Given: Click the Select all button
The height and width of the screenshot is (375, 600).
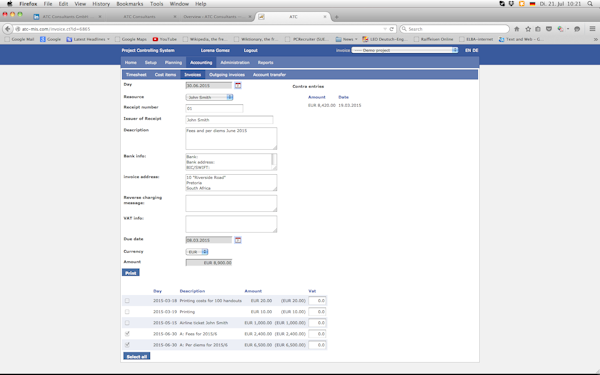Looking at the screenshot, I should [137, 356].
